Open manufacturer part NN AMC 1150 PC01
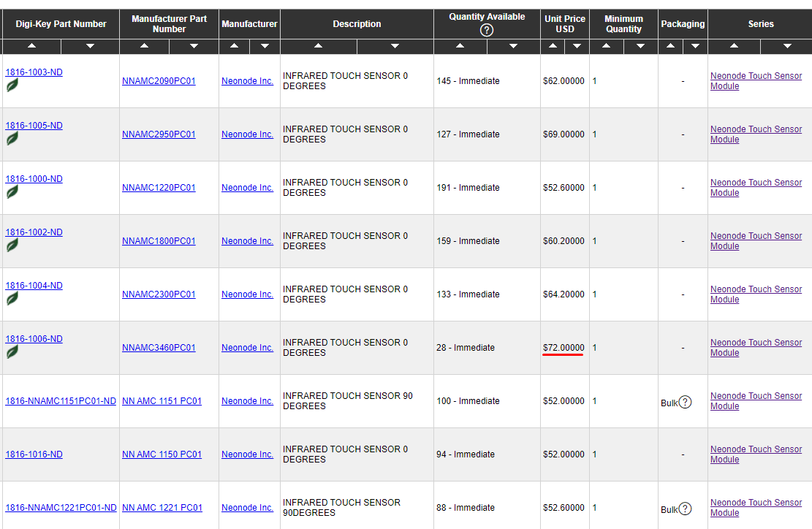This screenshot has width=812, height=529. (162, 454)
